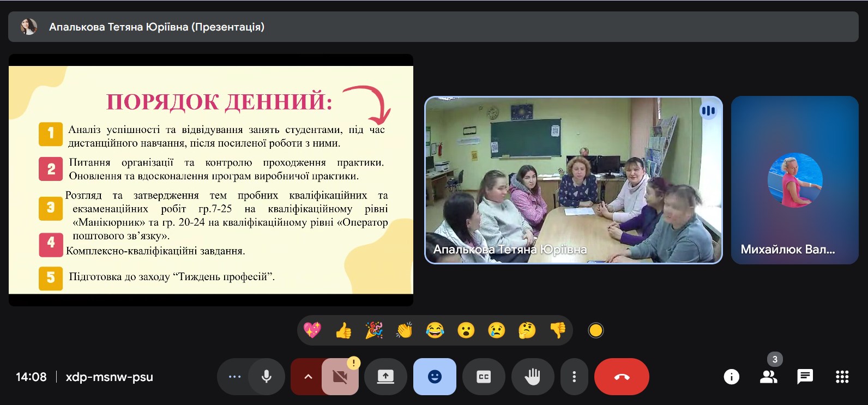Open audio options three-dot menu
Viewport: 868px width, 405px height.
tap(234, 377)
